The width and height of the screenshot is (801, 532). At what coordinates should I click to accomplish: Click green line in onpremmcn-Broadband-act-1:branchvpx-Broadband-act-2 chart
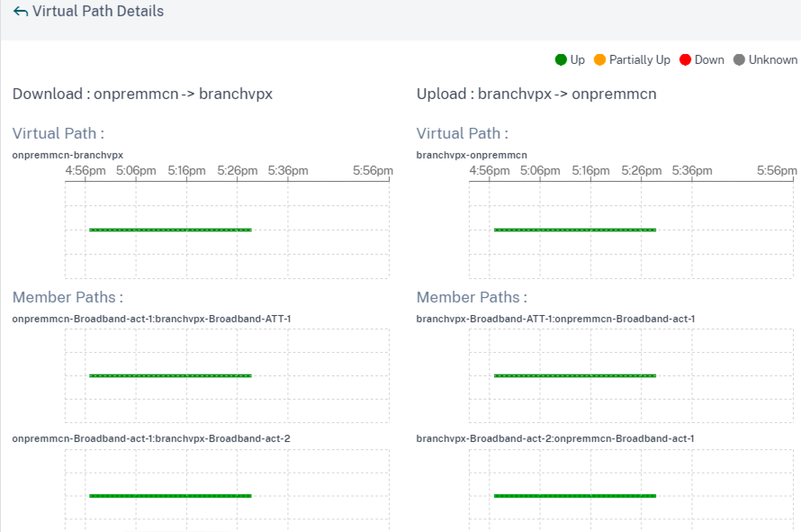coord(170,496)
